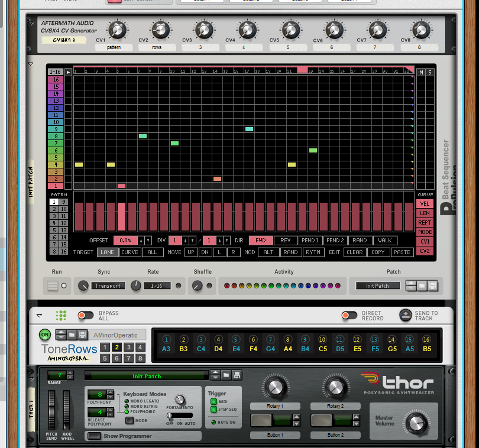Select the CV8 knob
The image size is (479, 448).
[x=421, y=30]
